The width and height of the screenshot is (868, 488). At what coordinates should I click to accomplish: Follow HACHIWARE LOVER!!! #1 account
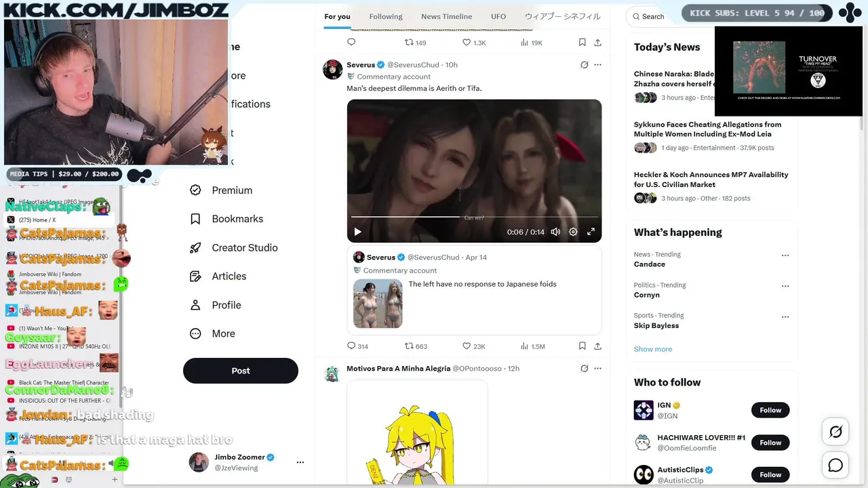[770, 443]
